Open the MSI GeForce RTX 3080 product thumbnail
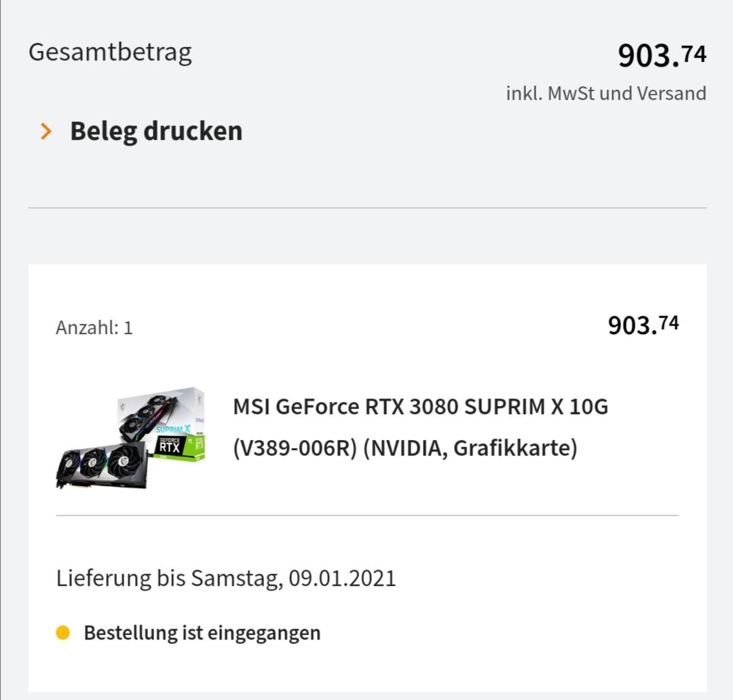 130,438
